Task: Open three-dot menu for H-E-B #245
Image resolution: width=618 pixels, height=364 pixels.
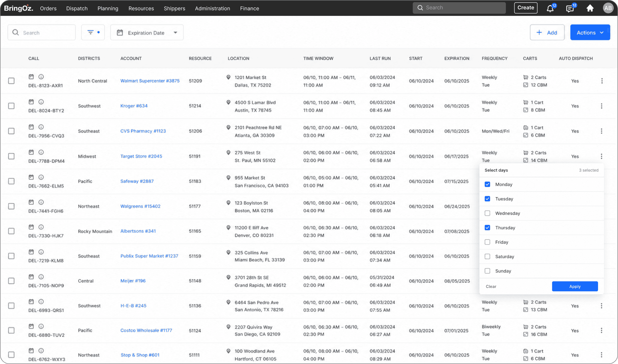Action: (602, 306)
